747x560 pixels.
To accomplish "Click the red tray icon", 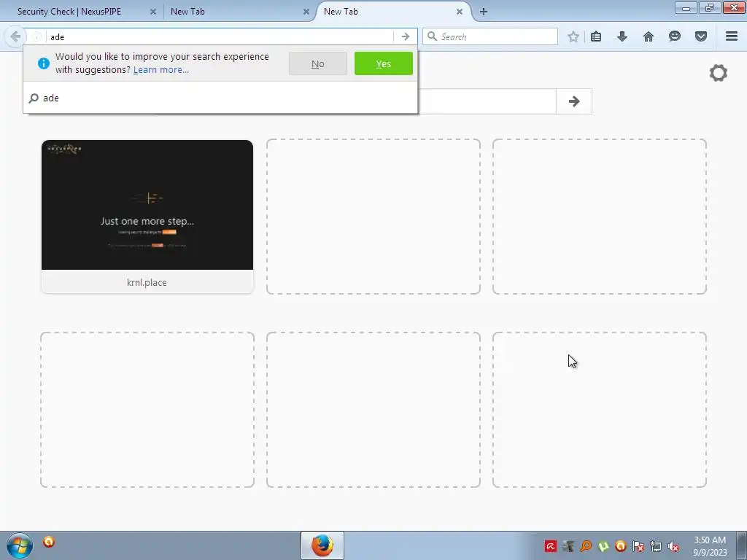I will tap(551, 546).
